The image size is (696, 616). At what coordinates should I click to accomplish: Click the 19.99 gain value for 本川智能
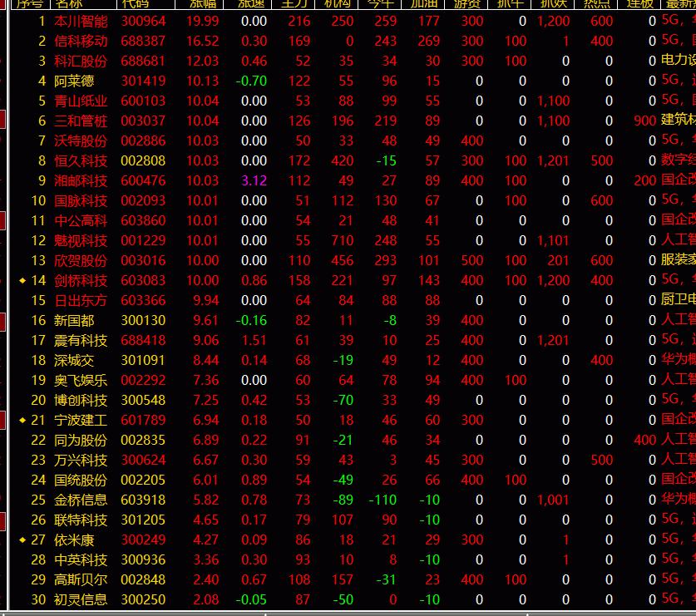[202, 22]
